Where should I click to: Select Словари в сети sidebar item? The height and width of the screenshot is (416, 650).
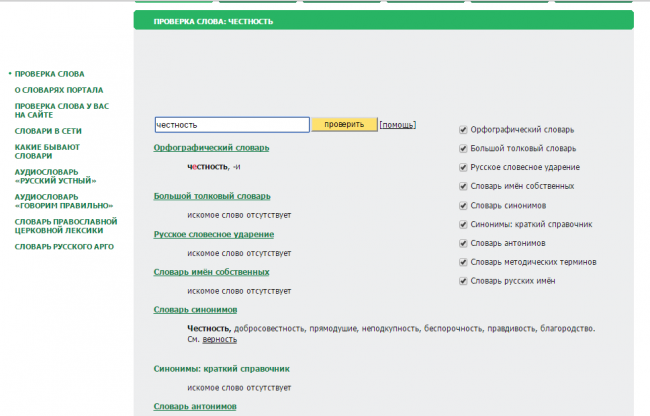tap(47, 131)
